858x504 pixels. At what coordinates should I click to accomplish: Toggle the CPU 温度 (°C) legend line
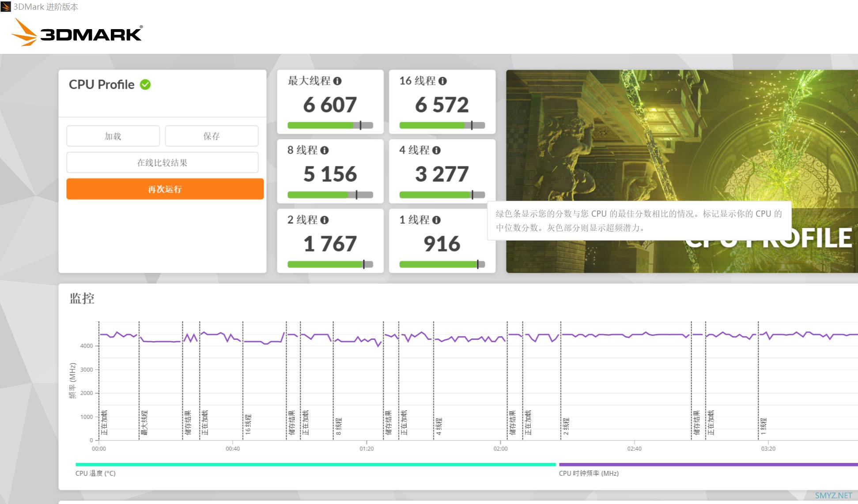[315, 465]
